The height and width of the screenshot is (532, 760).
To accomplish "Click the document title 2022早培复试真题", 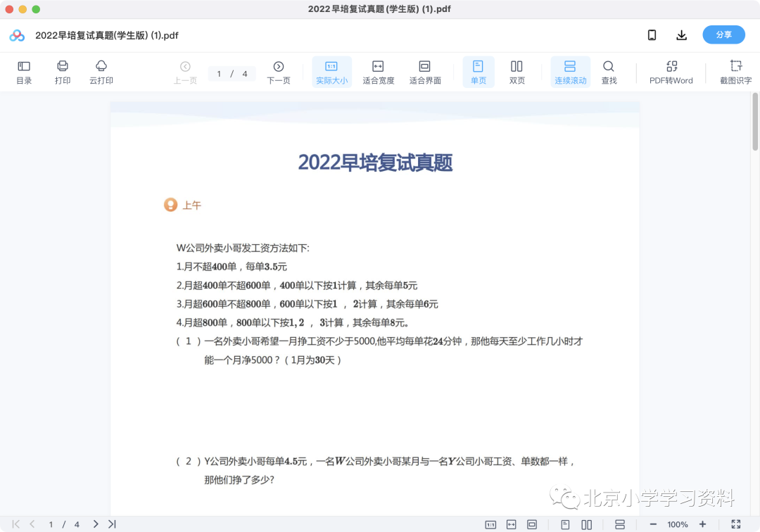I will tap(375, 163).
